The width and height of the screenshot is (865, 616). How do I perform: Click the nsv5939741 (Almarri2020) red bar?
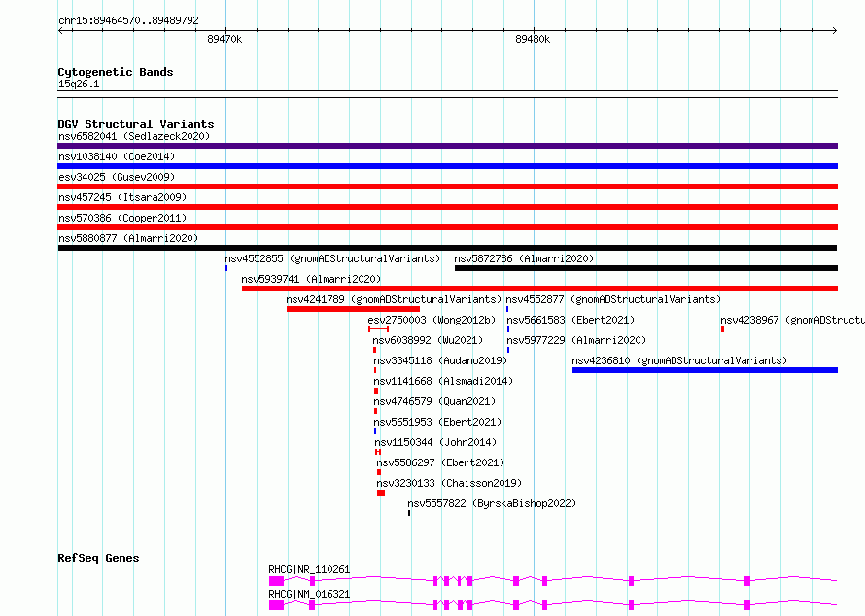(x=539, y=289)
